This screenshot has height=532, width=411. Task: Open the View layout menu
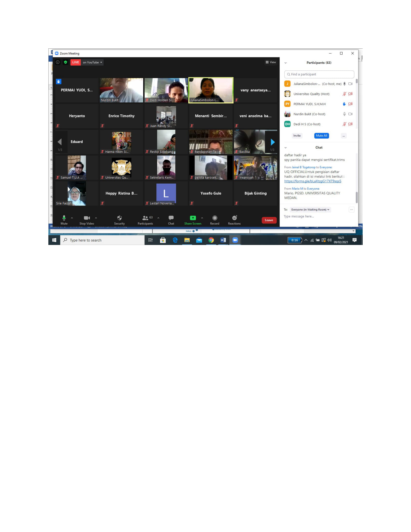click(271, 62)
